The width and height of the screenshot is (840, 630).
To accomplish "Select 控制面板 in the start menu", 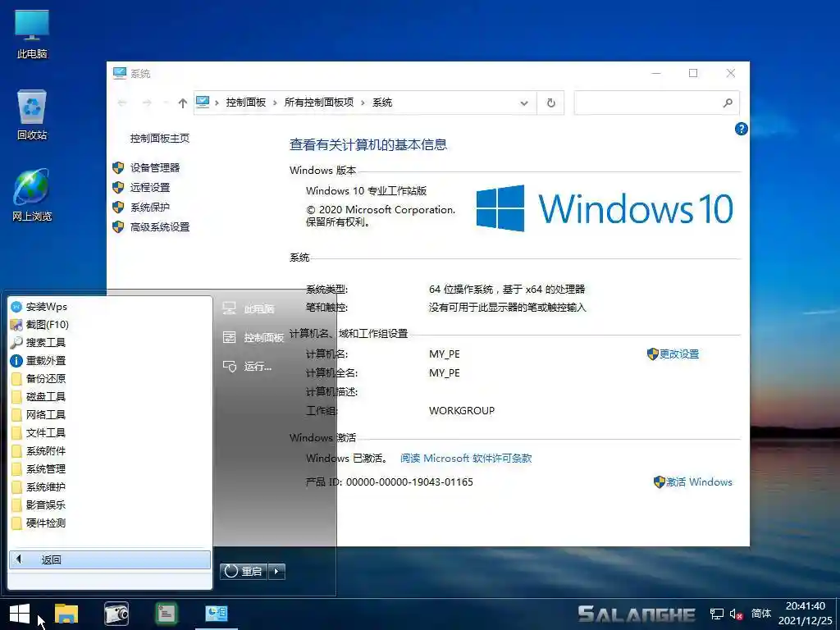I will pyautogui.click(x=262, y=338).
